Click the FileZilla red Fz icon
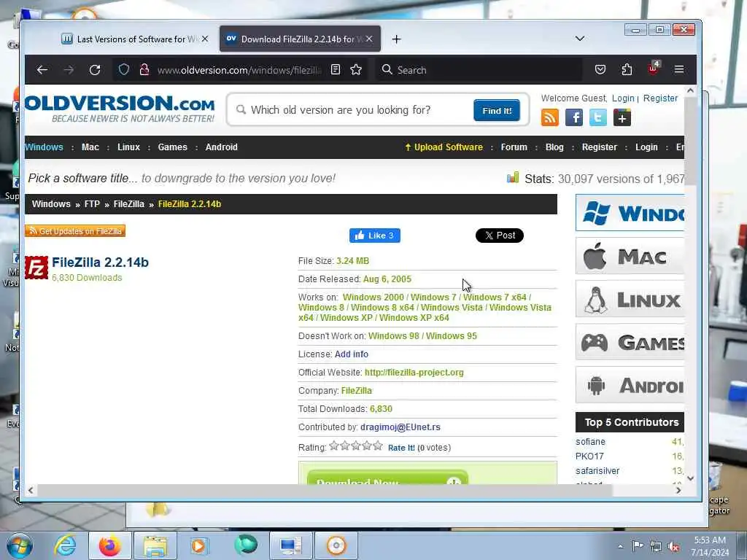Screen dimensions: 747x560 36,268
